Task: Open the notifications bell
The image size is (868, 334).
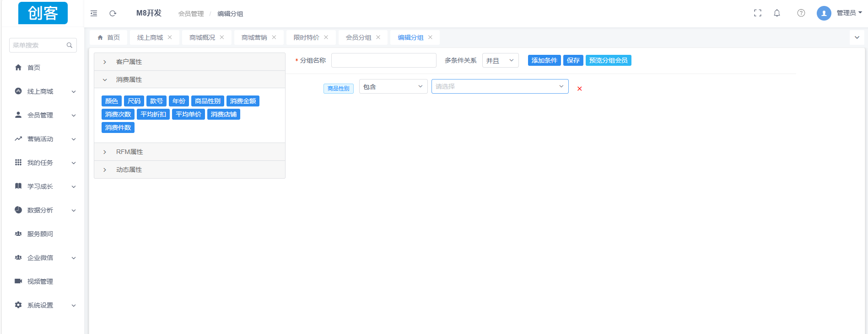Action: pyautogui.click(x=777, y=13)
